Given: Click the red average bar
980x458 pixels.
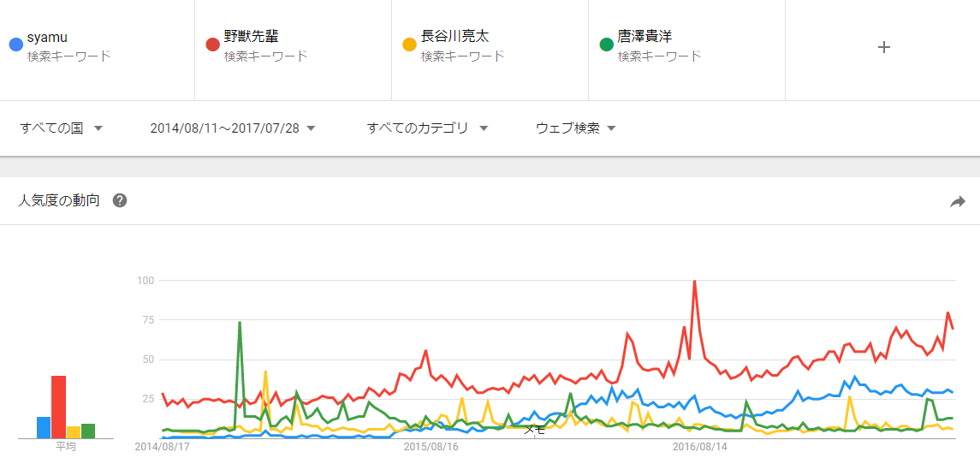Looking at the screenshot, I should pyautogui.click(x=58, y=407).
